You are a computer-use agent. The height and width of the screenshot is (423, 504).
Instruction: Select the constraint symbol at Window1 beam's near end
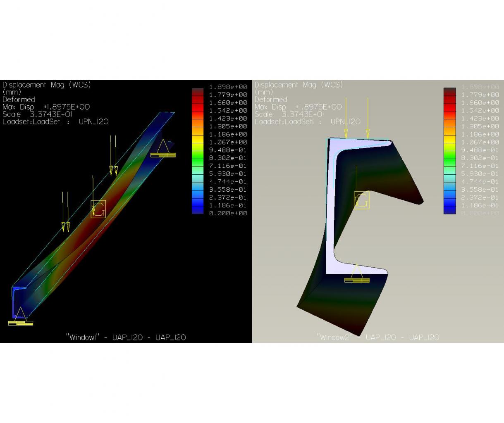20,316
